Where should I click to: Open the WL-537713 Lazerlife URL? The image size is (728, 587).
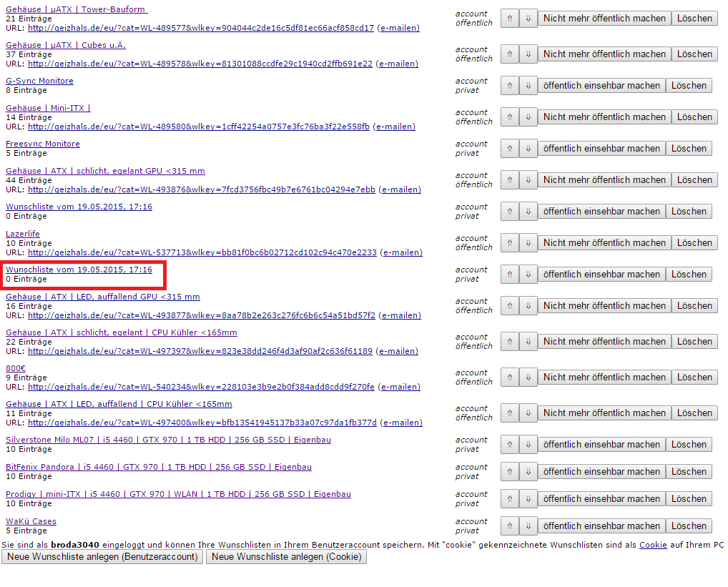click(202, 253)
